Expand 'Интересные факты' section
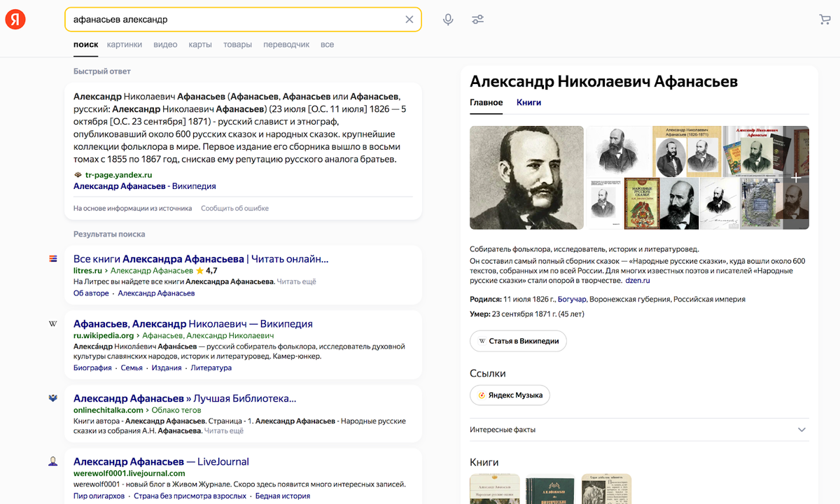Screen dimensions: 840x504 coord(639,430)
